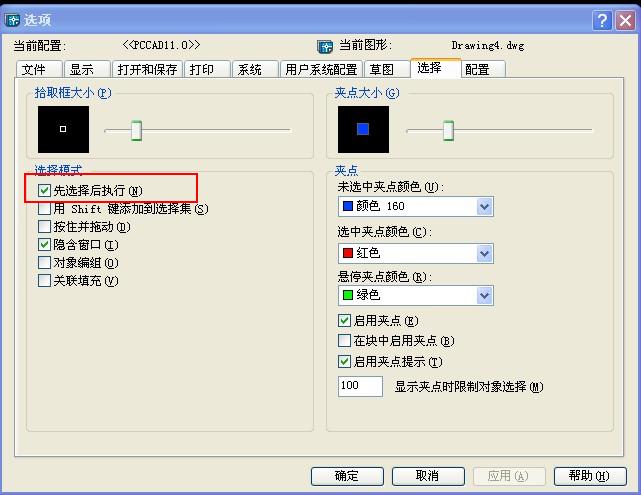Image resolution: width=641 pixels, height=495 pixels.
Task: Open the 用户系统配置 tab
Action: 321,69
